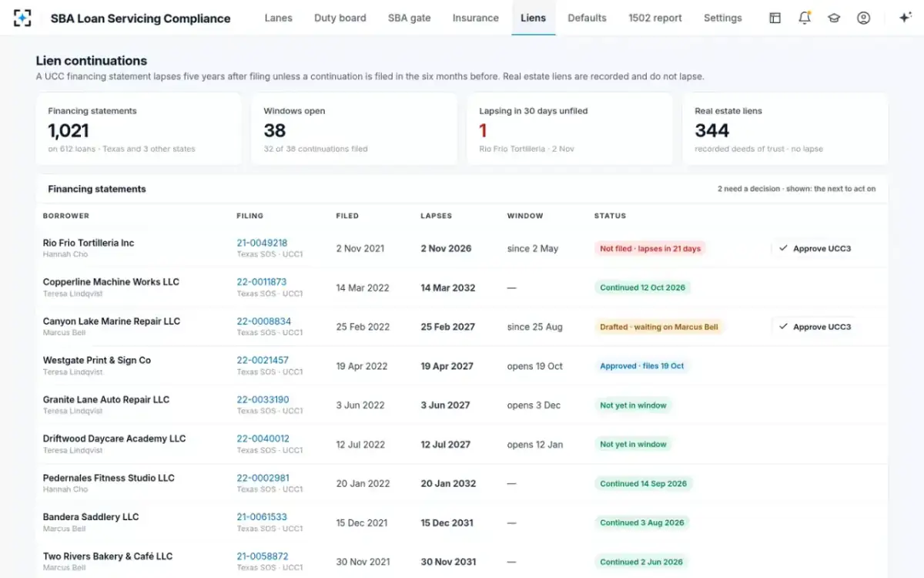Screen dimensions: 924x578
Task: Approve UCC3 for Rio Frio Tortilleria
Action: click(x=814, y=248)
